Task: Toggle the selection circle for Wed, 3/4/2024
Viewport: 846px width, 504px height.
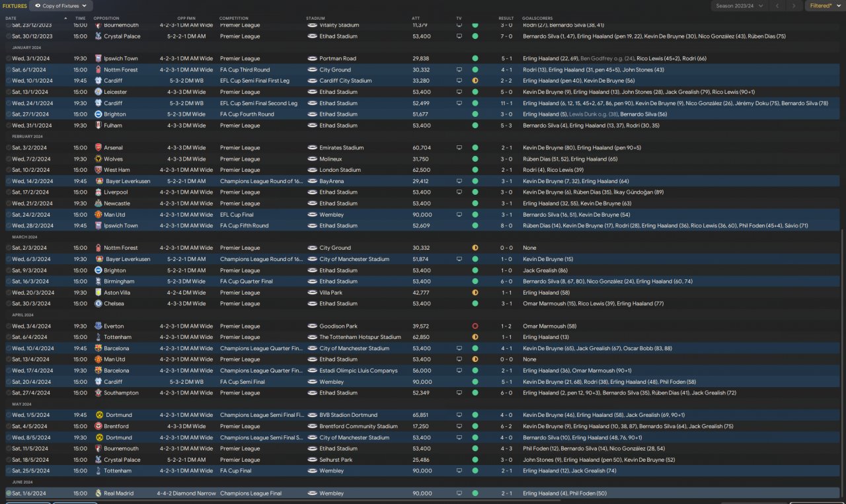Action: click(x=9, y=326)
